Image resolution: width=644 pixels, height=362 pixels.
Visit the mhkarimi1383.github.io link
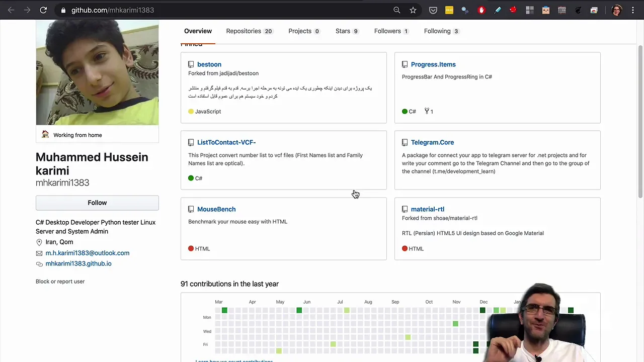(78, 263)
